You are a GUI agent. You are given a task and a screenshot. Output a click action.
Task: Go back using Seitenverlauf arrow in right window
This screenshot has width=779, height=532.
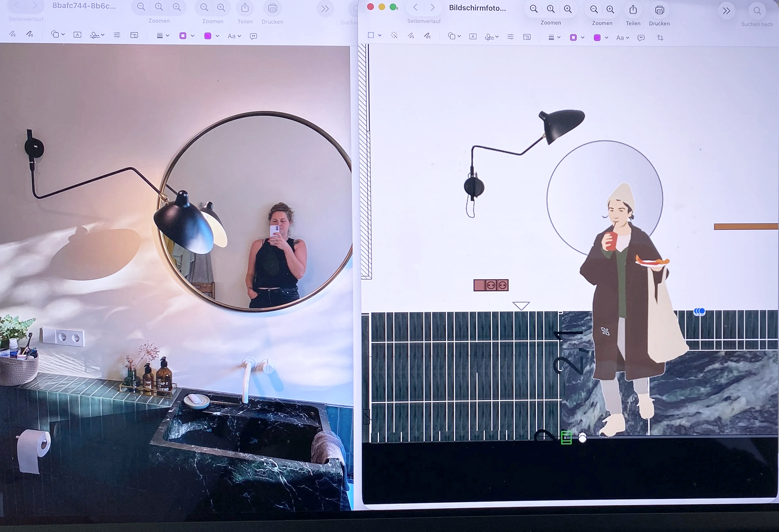(415, 7)
